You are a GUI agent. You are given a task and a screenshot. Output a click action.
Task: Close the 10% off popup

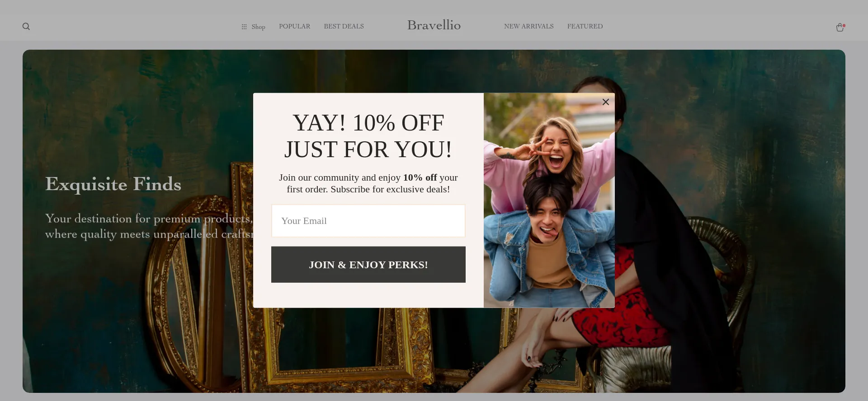[x=606, y=102]
